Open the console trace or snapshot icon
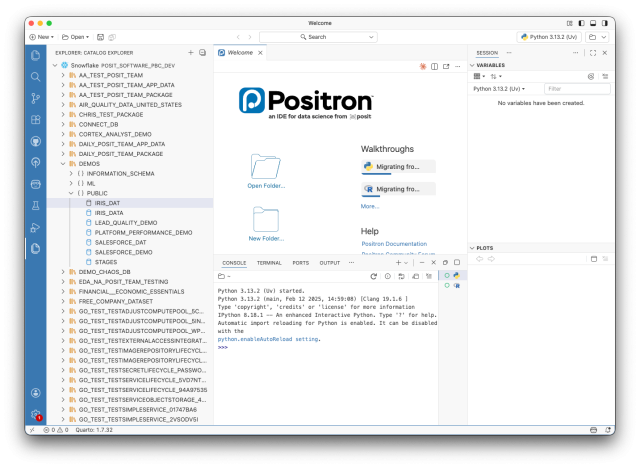The height and width of the screenshot is (468, 640). point(415,276)
